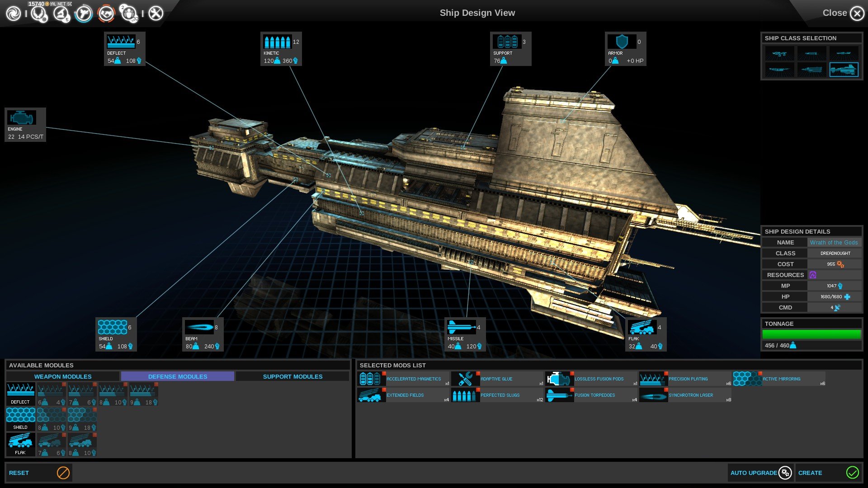868x488 pixels.
Task: Select the Dreadnought ship class thumbnail
Action: point(844,70)
